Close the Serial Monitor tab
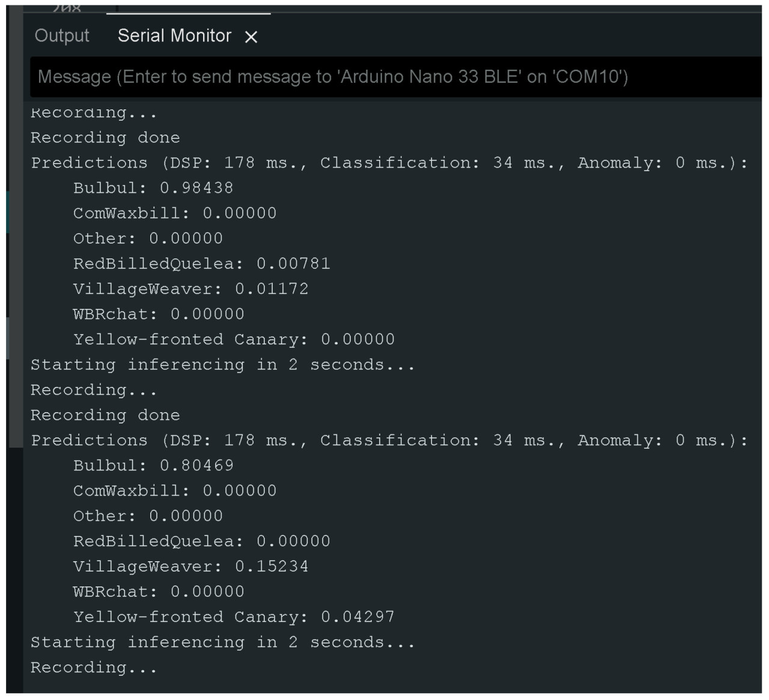 click(x=251, y=37)
